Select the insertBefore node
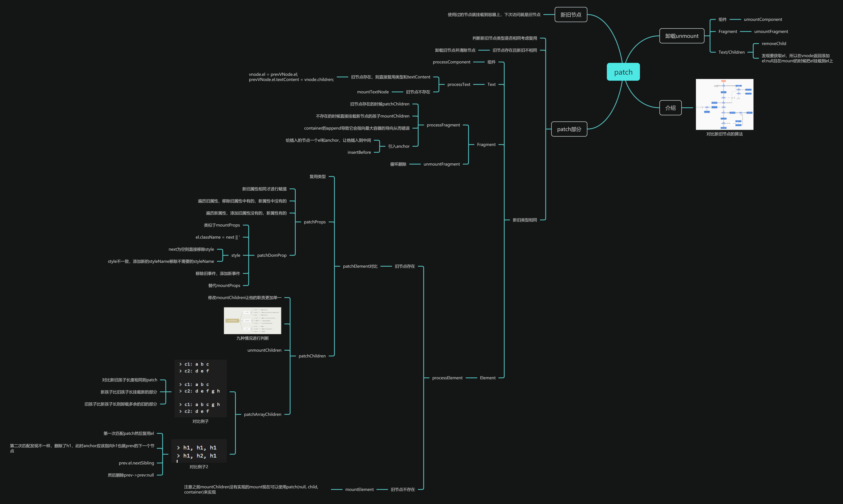The width and height of the screenshot is (843, 504). tap(359, 152)
